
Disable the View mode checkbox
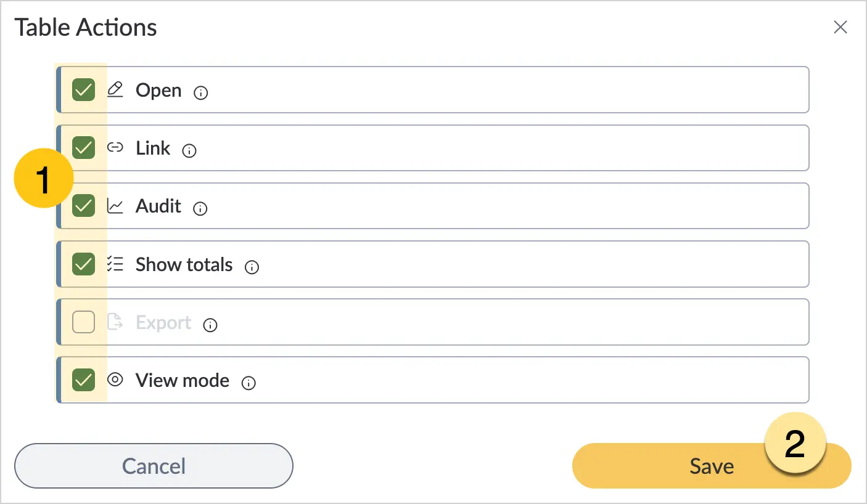(x=84, y=380)
